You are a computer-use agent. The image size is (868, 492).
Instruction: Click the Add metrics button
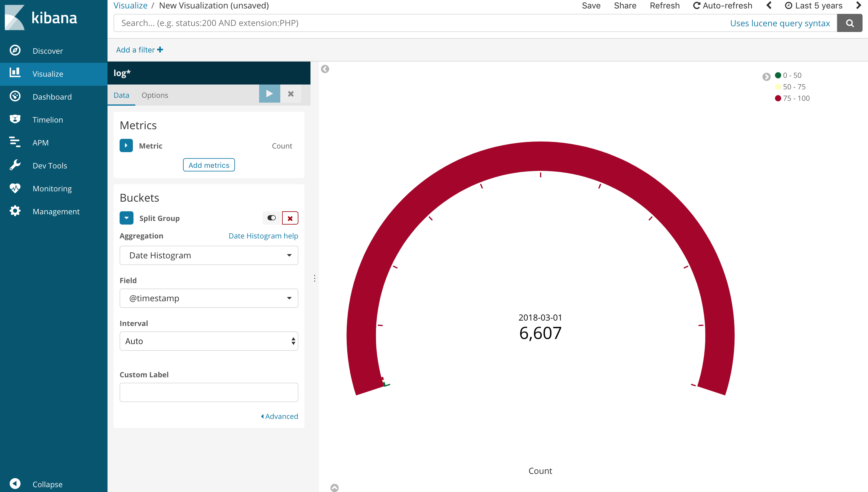click(x=209, y=165)
